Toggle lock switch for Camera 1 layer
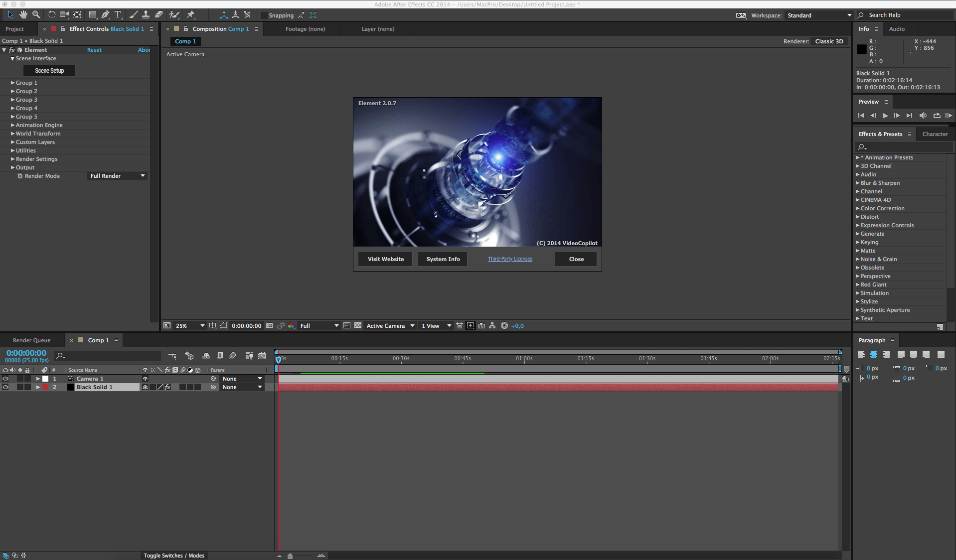The width and height of the screenshot is (956, 560). 27,379
